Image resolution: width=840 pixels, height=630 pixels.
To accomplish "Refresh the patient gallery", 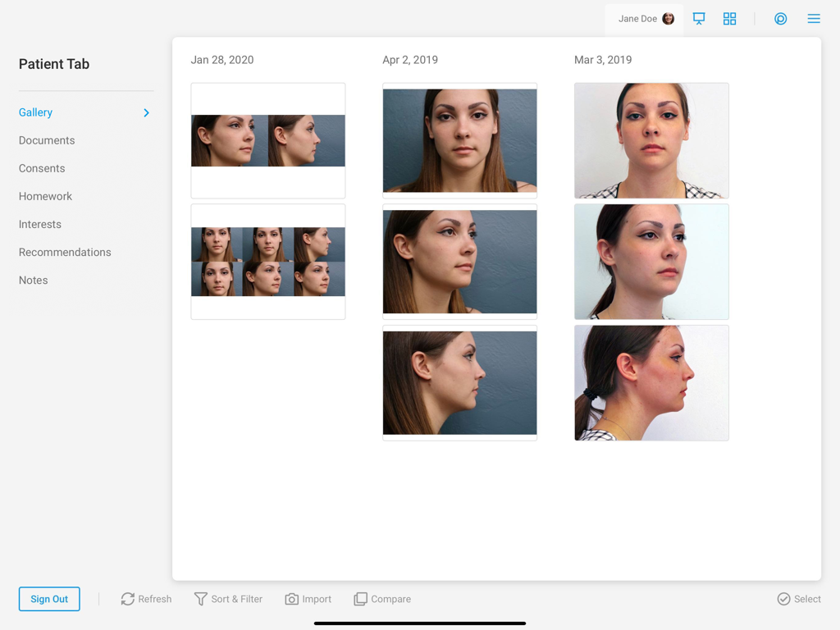I will [x=145, y=599].
